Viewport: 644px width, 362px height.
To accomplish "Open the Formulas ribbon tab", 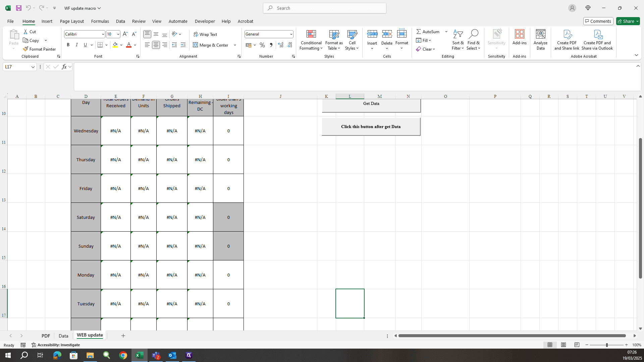I will point(100,21).
